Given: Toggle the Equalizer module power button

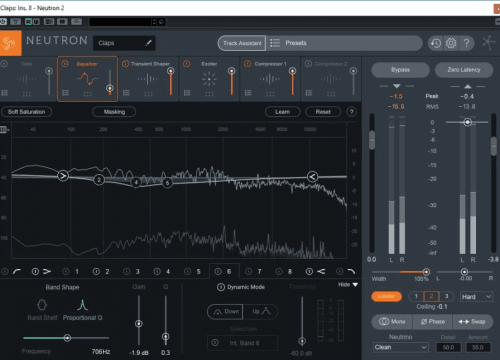Looking at the screenshot, I should pyautogui.click(x=65, y=64).
